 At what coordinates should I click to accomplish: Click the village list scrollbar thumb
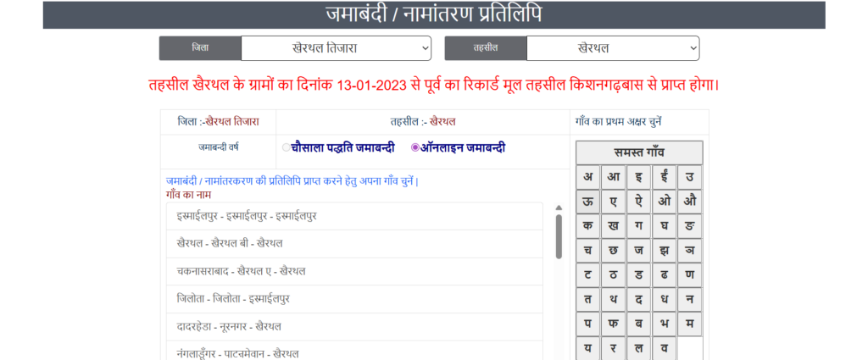click(559, 236)
